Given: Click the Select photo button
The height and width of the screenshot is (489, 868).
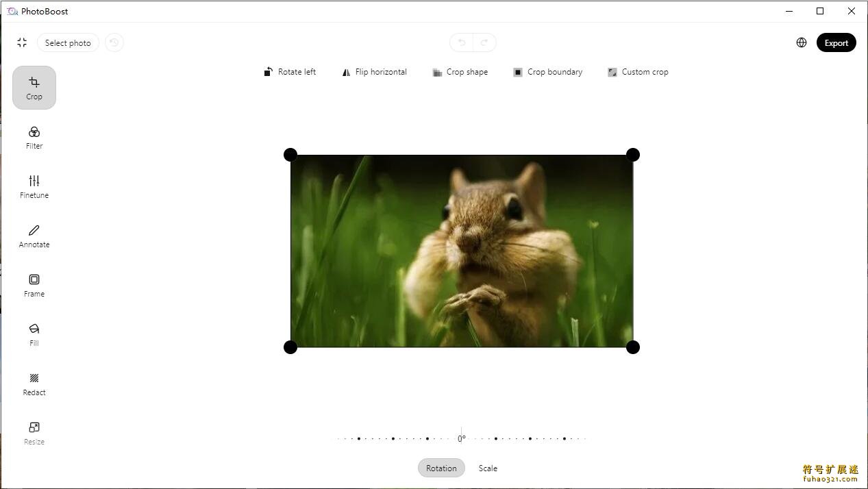Looking at the screenshot, I should pos(67,42).
